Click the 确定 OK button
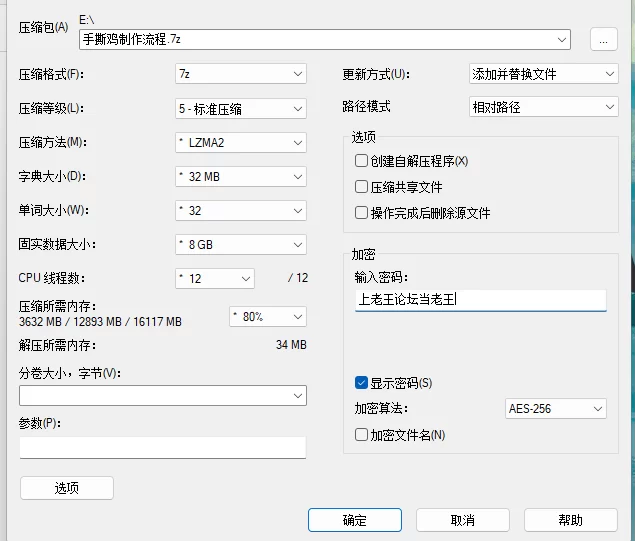 [x=355, y=520]
